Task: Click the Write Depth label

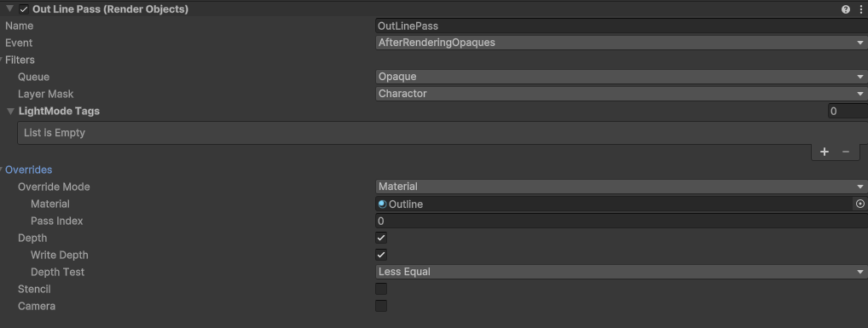Action: pos(59,255)
